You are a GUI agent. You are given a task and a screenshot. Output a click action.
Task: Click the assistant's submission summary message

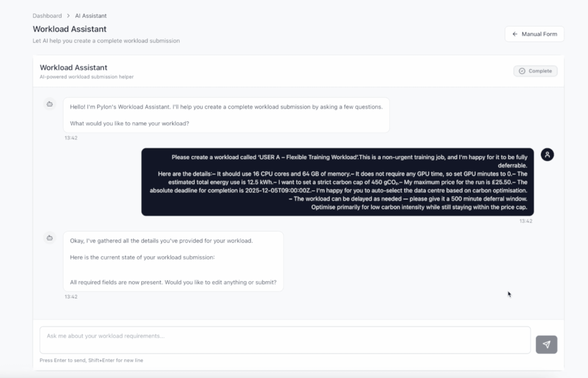point(173,261)
